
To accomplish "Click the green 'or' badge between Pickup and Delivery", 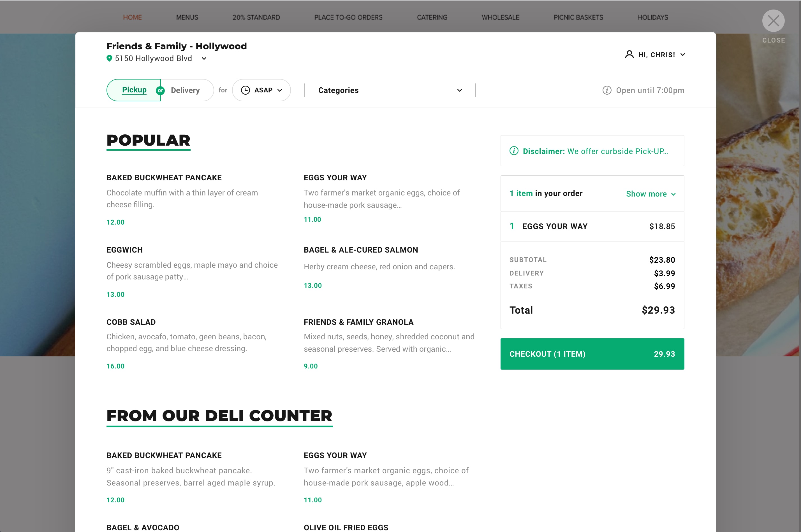I will (160, 91).
